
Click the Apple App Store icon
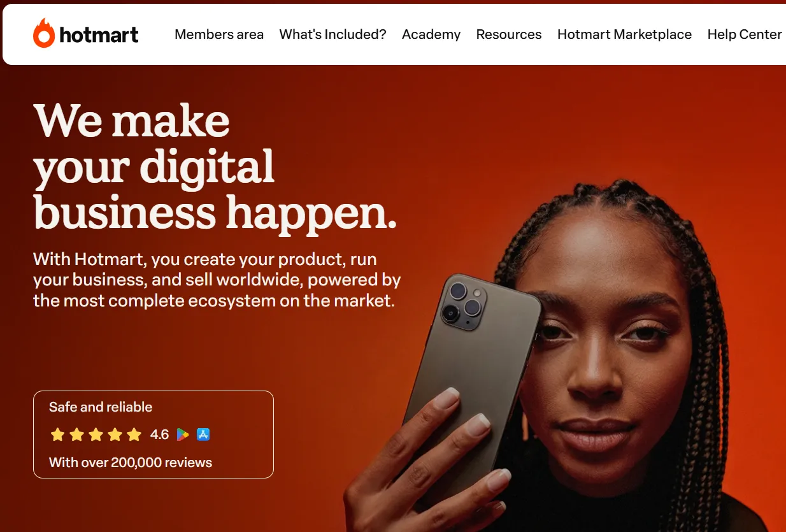pyautogui.click(x=203, y=435)
